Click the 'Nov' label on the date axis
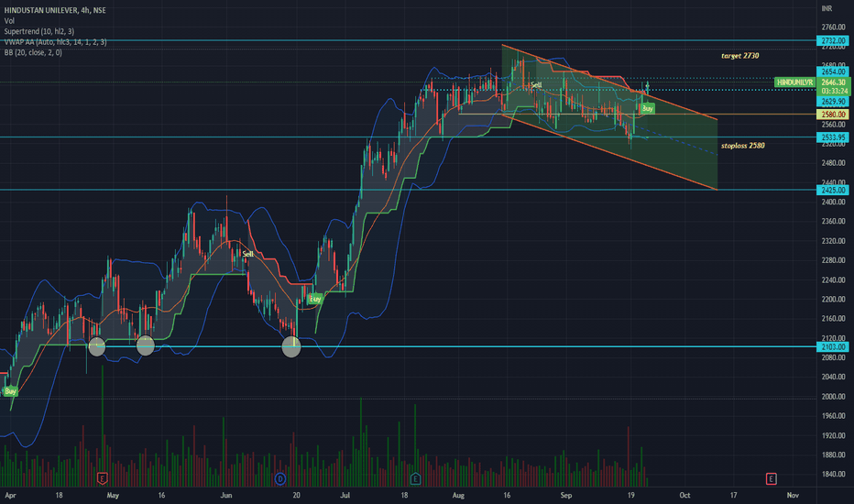 [x=793, y=495]
